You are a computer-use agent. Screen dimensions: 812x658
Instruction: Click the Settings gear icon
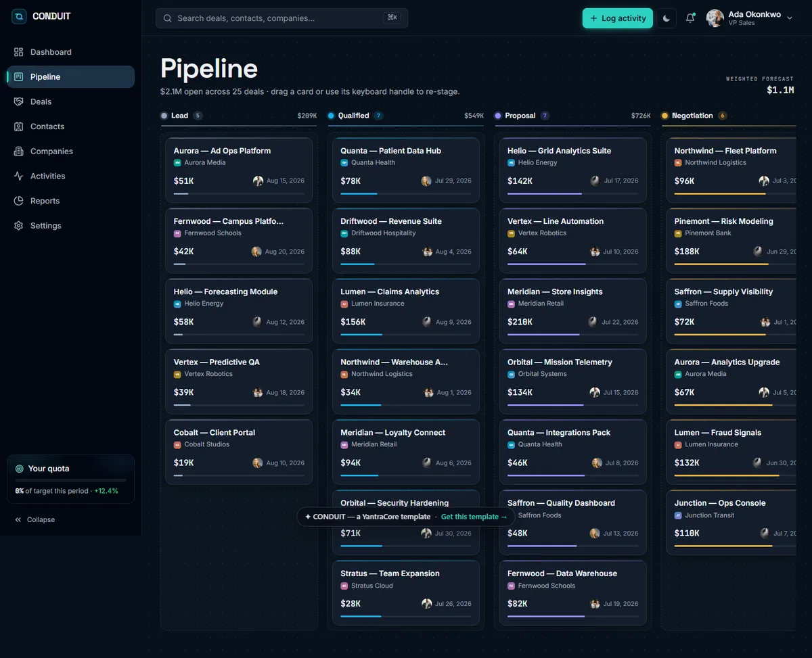[x=18, y=226]
